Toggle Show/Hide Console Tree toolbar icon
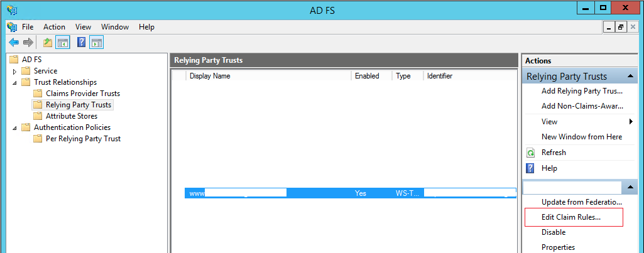The height and width of the screenshot is (253, 644). (x=63, y=43)
